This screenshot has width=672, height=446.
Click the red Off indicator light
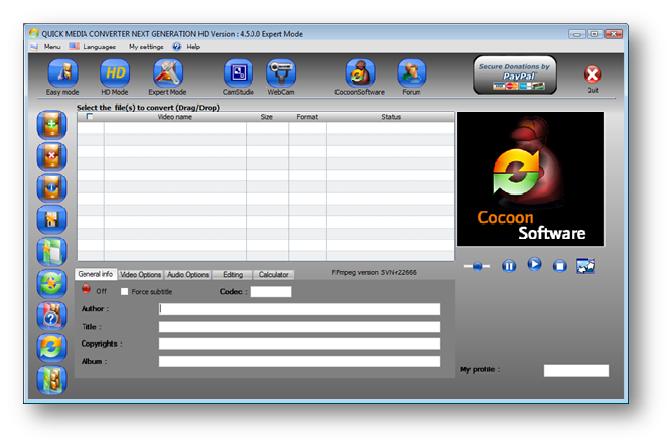(87, 289)
